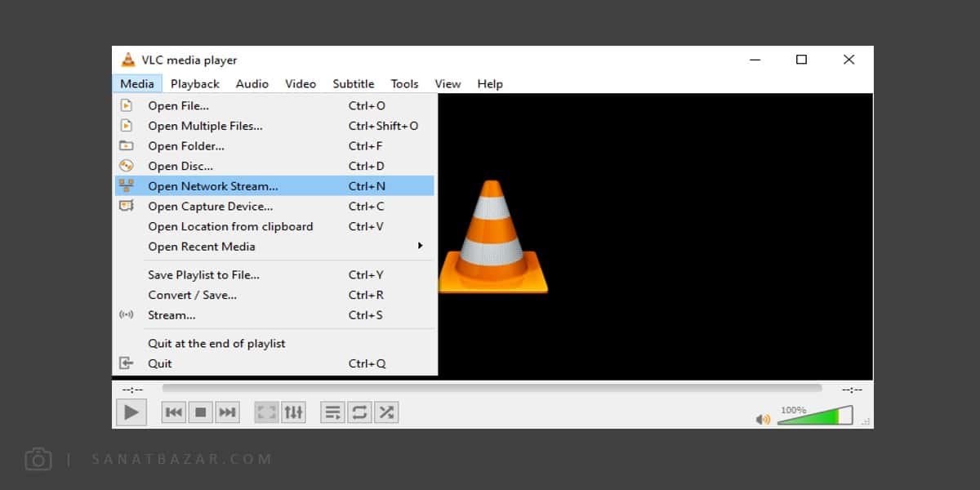
Task: Close the open Media menu tab
Action: [137, 83]
